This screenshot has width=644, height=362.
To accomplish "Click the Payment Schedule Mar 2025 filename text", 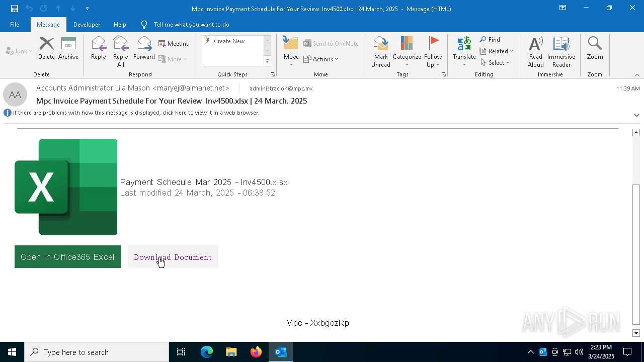I will pyautogui.click(x=204, y=182).
